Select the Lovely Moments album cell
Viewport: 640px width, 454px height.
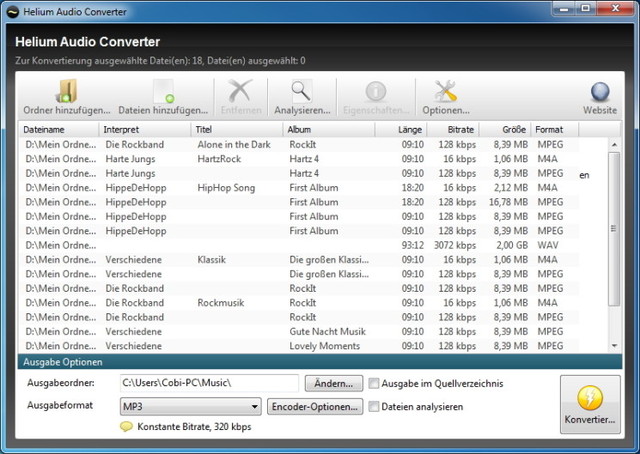[x=324, y=346]
